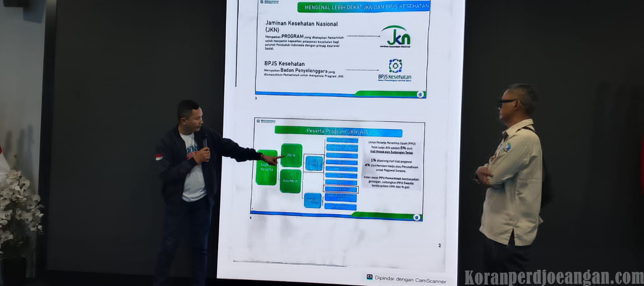Click the 'Dipindai dengan CamScanner' text
The height and width of the screenshot is (286, 644).
(410, 279)
